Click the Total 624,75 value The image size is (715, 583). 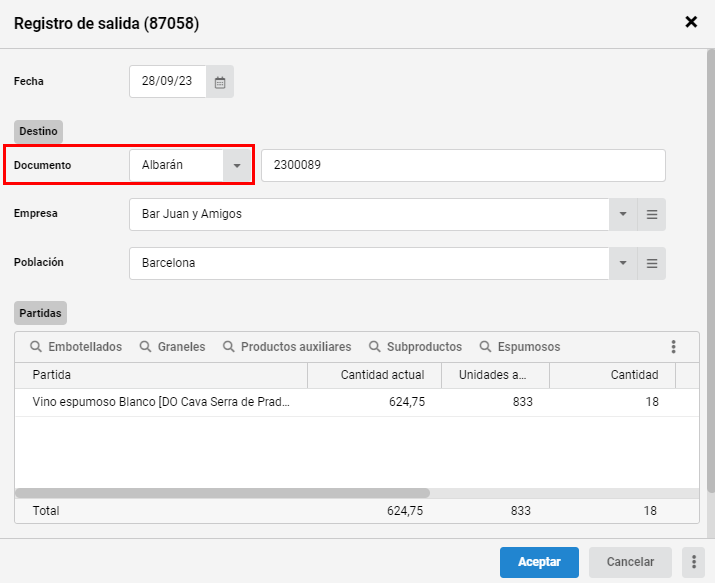click(405, 511)
